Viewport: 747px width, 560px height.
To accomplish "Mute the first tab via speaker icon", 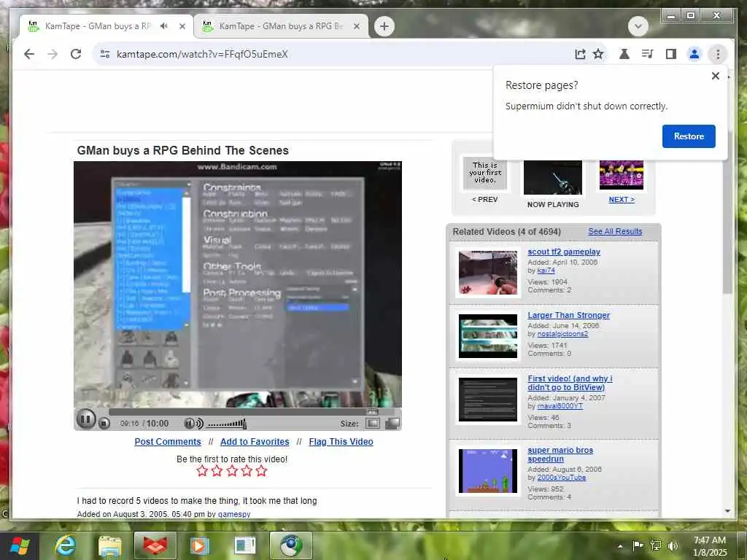I will 164,26.
